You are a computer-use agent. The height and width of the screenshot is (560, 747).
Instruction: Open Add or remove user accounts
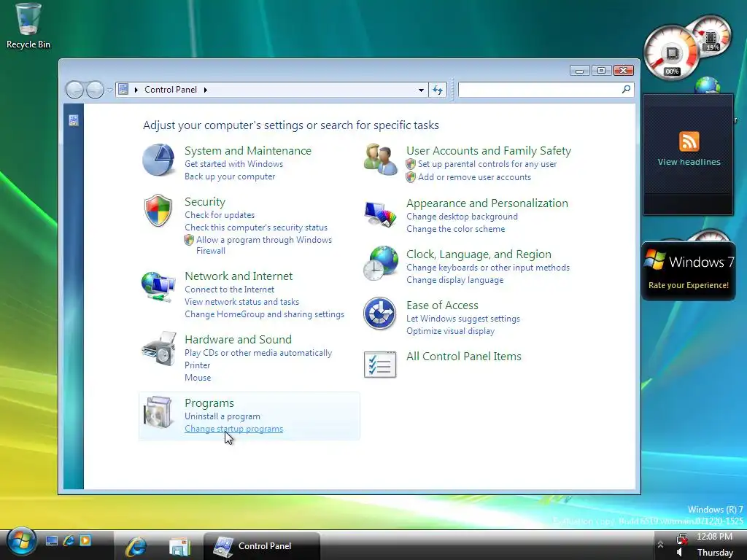(474, 177)
